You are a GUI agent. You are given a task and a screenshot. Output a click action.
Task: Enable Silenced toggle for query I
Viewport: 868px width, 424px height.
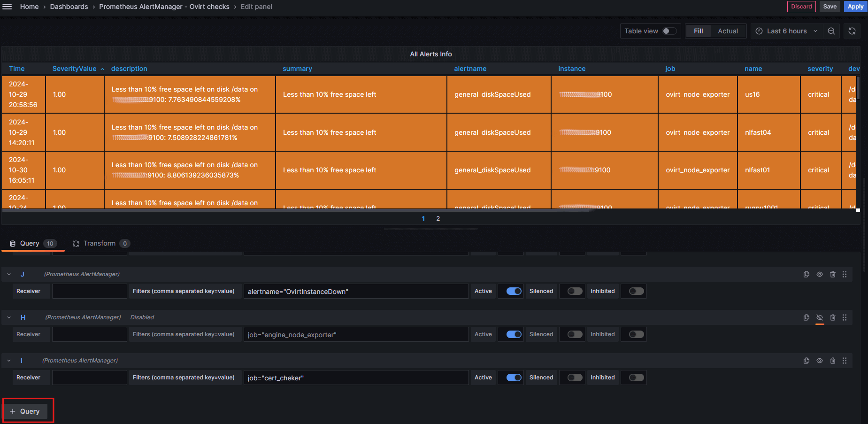pyautogui.click(x=574, y=378)
